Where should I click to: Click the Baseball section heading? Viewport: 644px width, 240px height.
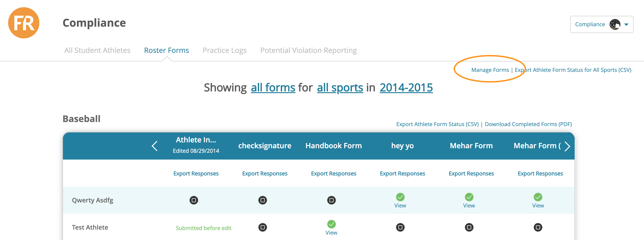pos(82,119)
